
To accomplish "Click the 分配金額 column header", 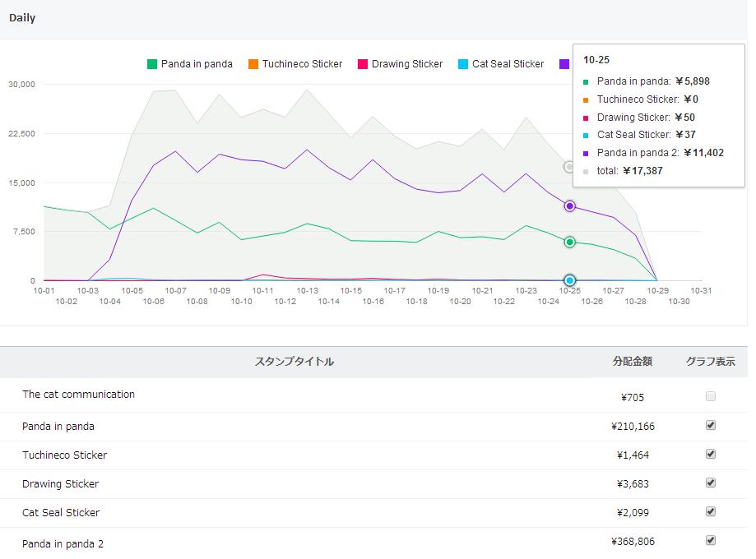I will pos(633,362).
